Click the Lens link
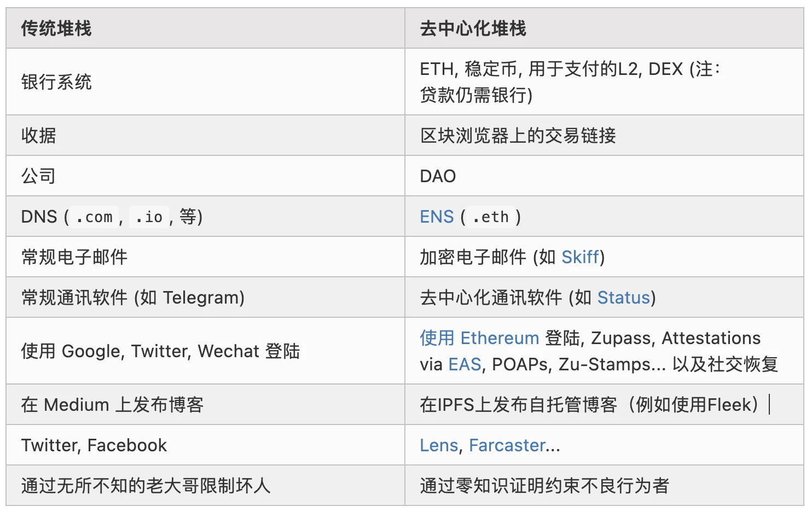812x512 pixels. click(438, 445)
